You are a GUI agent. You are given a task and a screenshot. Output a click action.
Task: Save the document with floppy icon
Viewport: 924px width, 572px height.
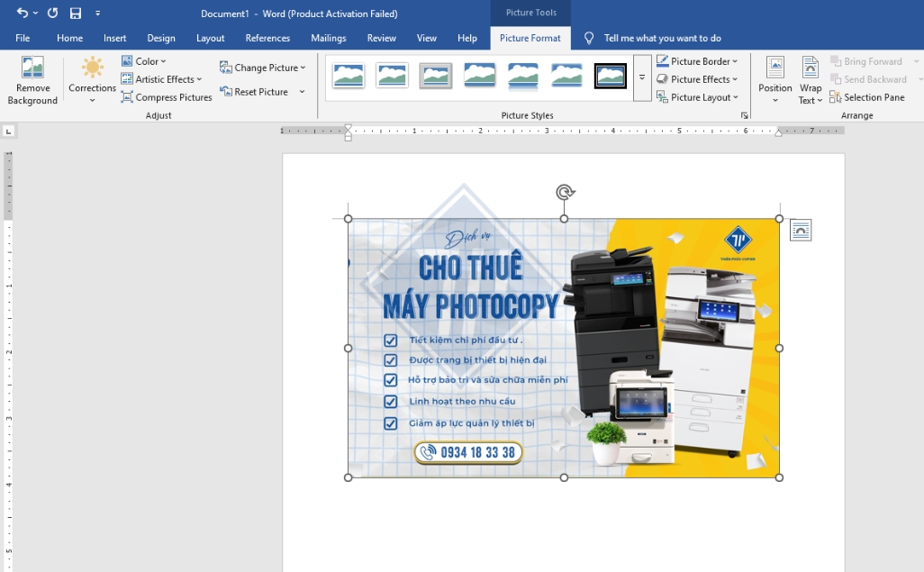(x=76, y=13)
